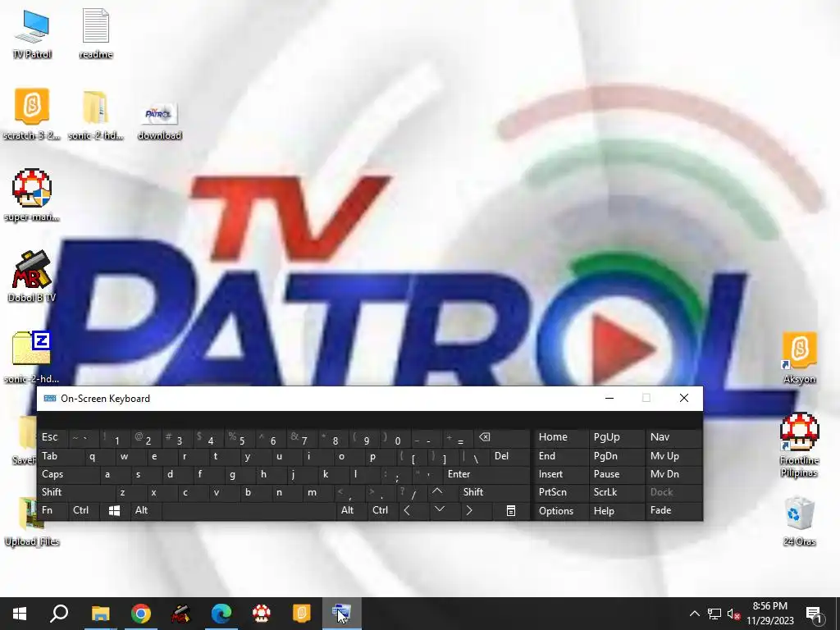Open the 24 Oras recycle bin icon
This screenshot has height=630, width=840.
tap(799, 521)
